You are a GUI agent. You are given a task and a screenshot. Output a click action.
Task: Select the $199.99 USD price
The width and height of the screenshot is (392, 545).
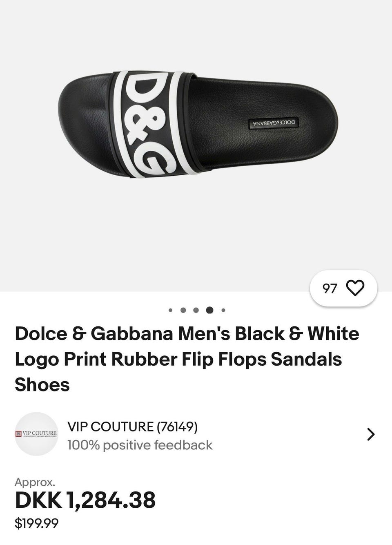tap(36, 523)
